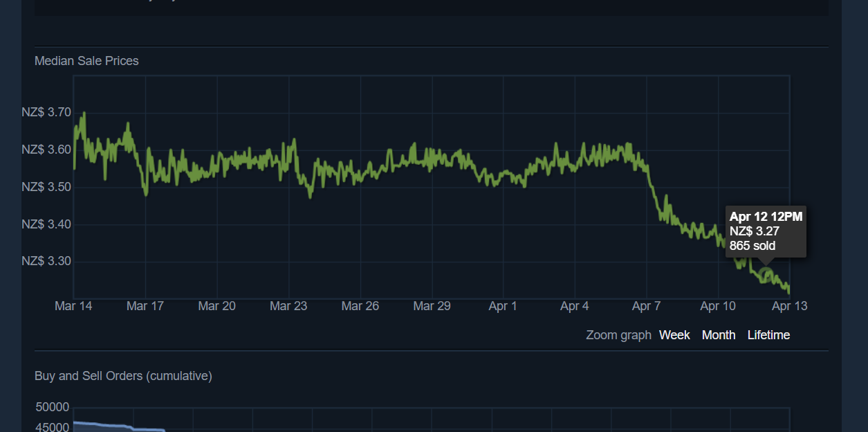The image size is (868, 432).
Task: Click the 'Apr 10' date label
Action: coord(718,306)
